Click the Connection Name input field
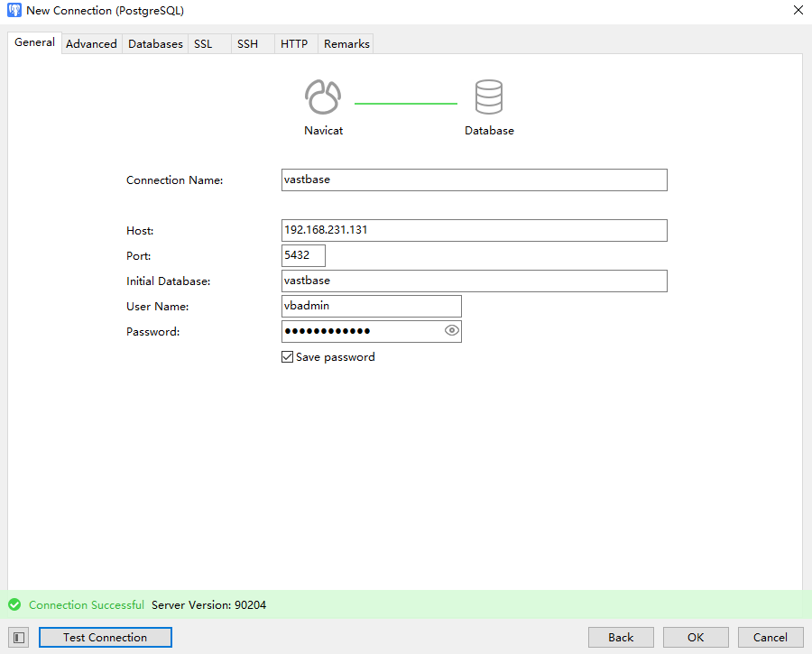This screenshot has height=654, width=812. pos(474,180)
